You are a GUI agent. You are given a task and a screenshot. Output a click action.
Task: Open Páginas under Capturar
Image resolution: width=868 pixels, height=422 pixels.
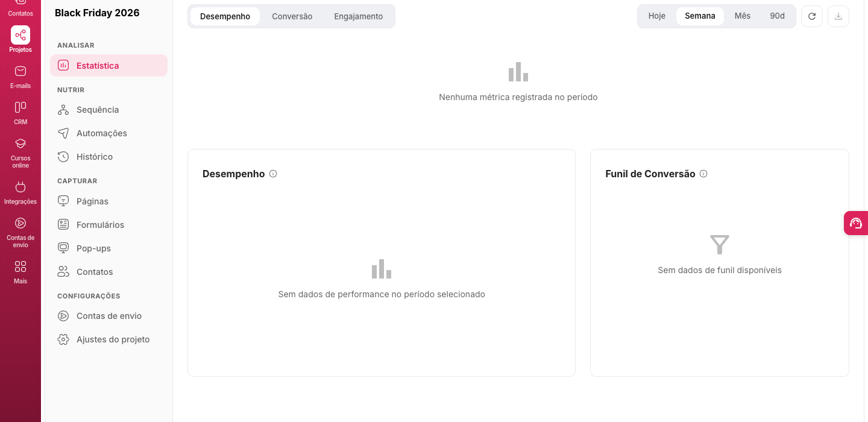tap(108, 201)
